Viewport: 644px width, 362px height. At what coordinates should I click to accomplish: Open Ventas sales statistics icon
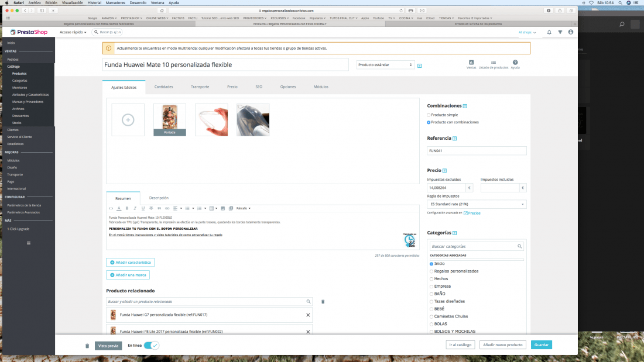tap(471, 64)
